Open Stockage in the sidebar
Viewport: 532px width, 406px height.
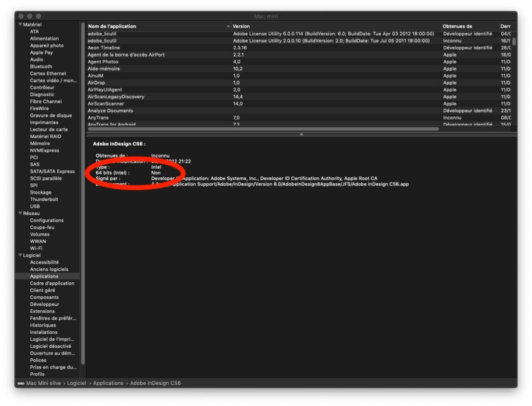click(x=41, y=192)
